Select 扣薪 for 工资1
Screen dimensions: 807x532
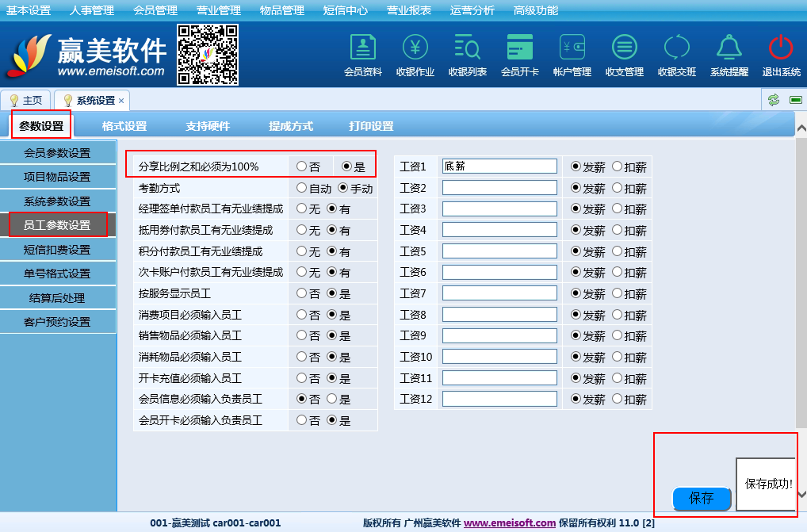(x=618, y=166)
